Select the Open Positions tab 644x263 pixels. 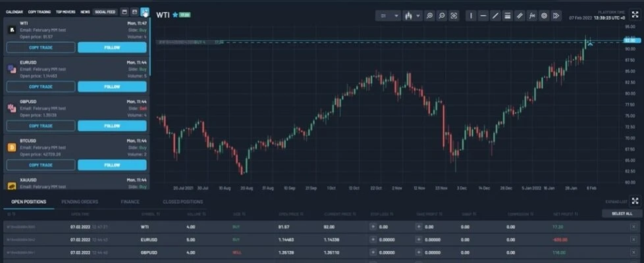click(29, 202)
